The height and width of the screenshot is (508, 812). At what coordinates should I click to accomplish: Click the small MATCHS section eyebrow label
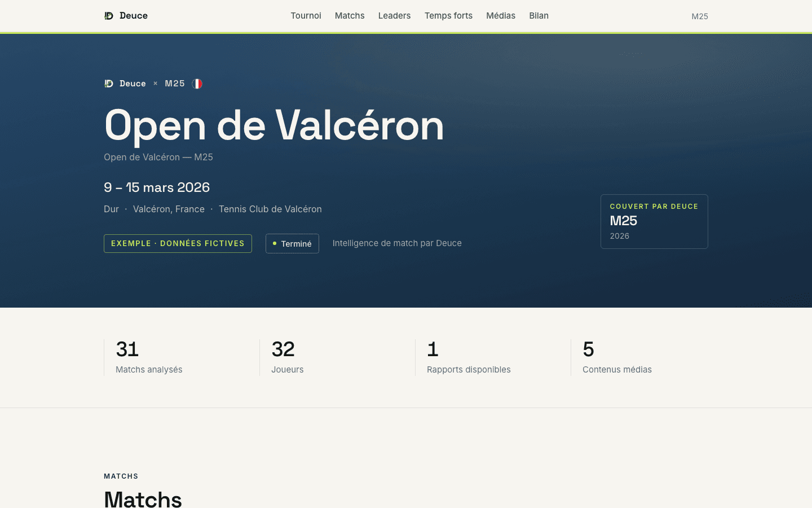pyautogui.click(x=121, y=476)
